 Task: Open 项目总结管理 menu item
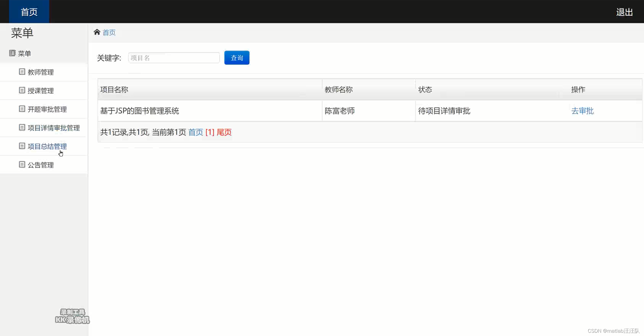pyautogui.click(x=47, y=147)
